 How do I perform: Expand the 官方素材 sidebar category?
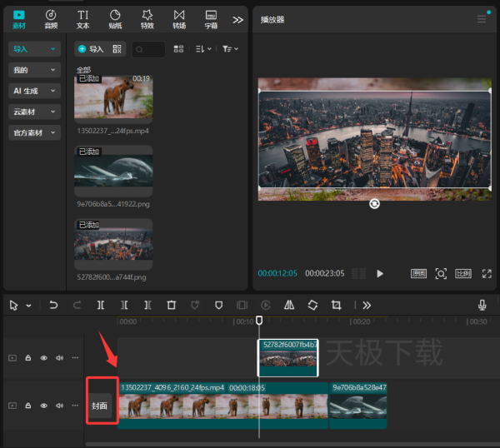(34, 133)
